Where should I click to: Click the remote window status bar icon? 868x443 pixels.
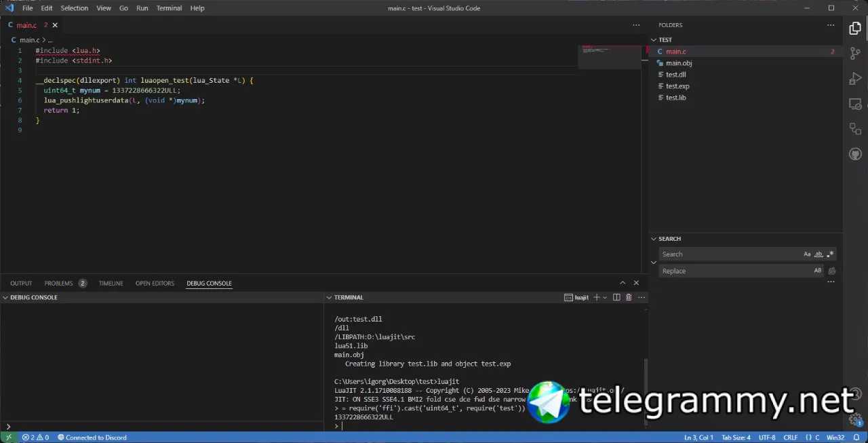(x=9, y=438)
